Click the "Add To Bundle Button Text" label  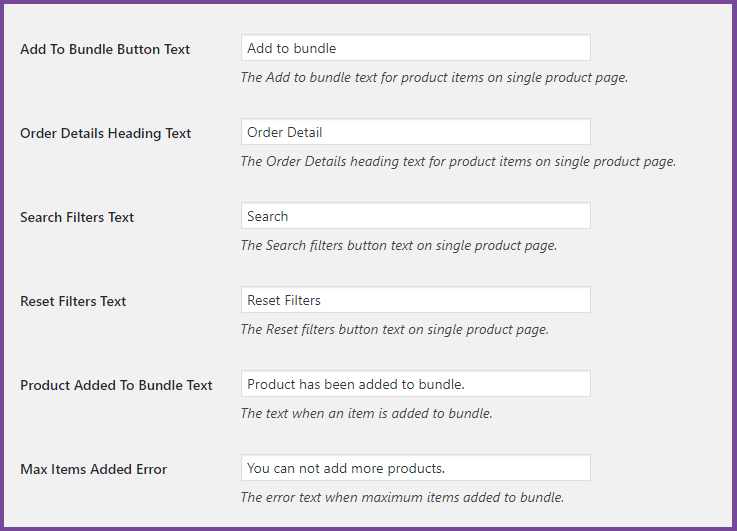click(x=105, y=49)
